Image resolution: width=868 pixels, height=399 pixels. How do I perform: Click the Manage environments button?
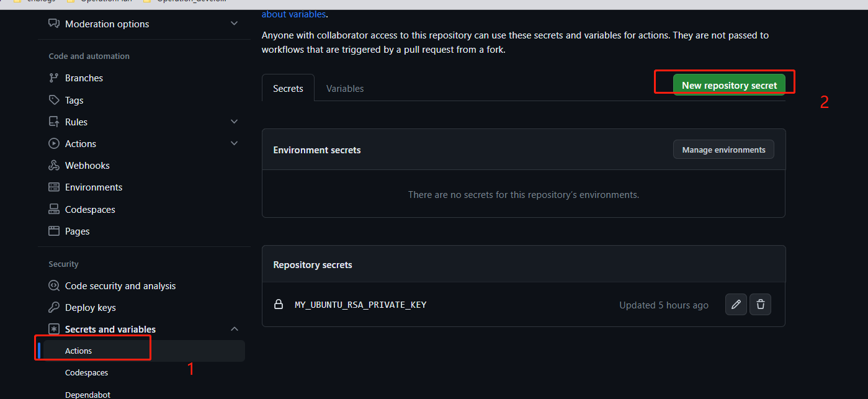click(x=723, y=150)
